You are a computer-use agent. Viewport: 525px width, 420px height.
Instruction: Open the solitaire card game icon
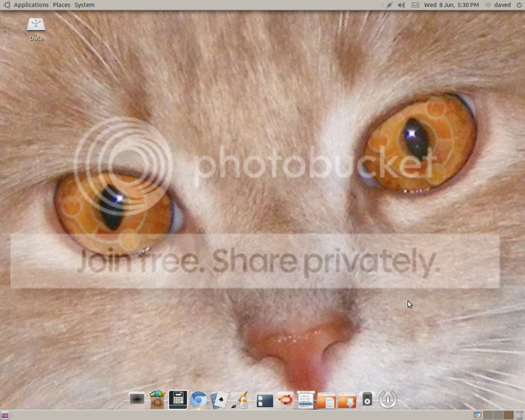[219, 400]
